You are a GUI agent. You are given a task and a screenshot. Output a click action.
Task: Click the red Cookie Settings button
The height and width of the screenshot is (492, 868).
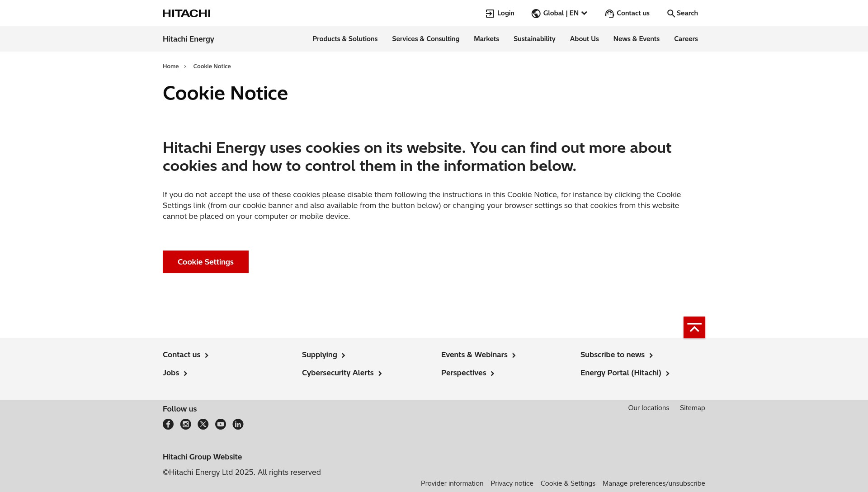[x=206, y=262]
